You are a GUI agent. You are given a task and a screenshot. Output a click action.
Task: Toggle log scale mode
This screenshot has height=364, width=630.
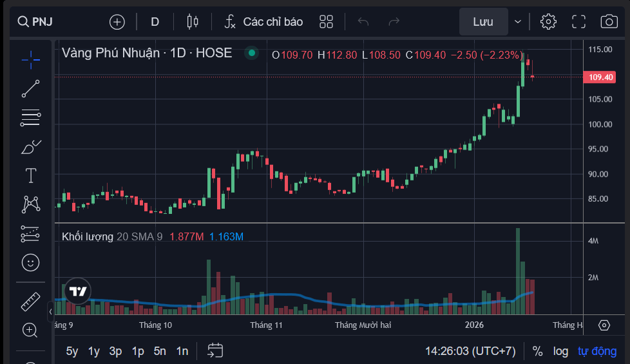560,351
